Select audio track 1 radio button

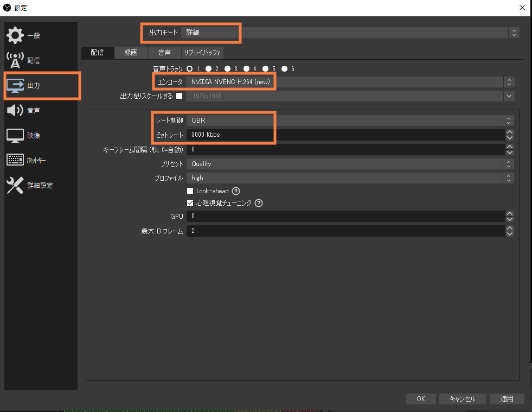[190, 68]
